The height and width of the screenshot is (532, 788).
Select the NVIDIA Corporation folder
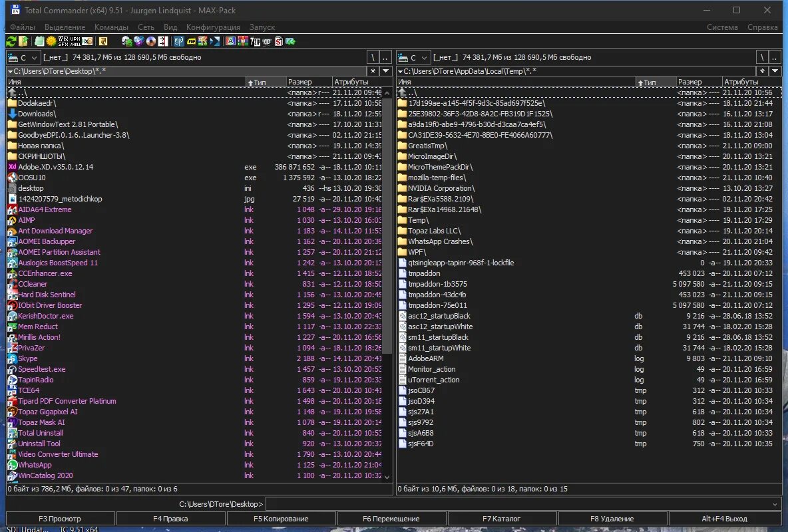pos(589,188)
